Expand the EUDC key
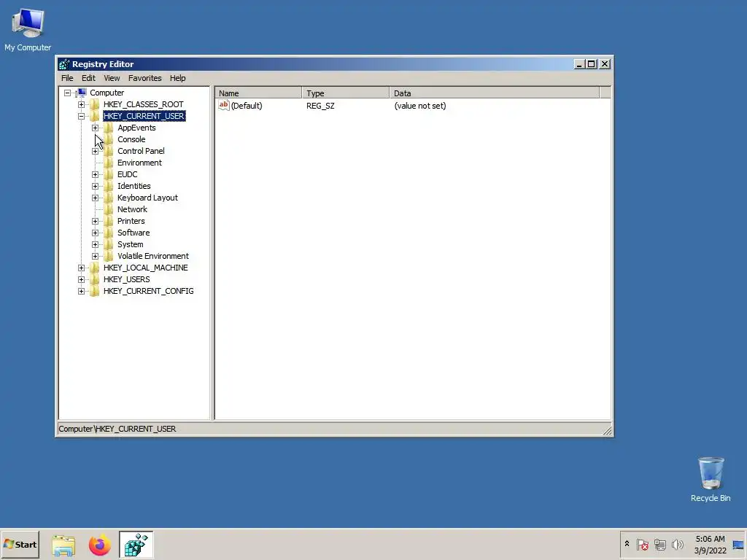The width and height of the screenshot is (747, 560). click(x=96, y=174)
